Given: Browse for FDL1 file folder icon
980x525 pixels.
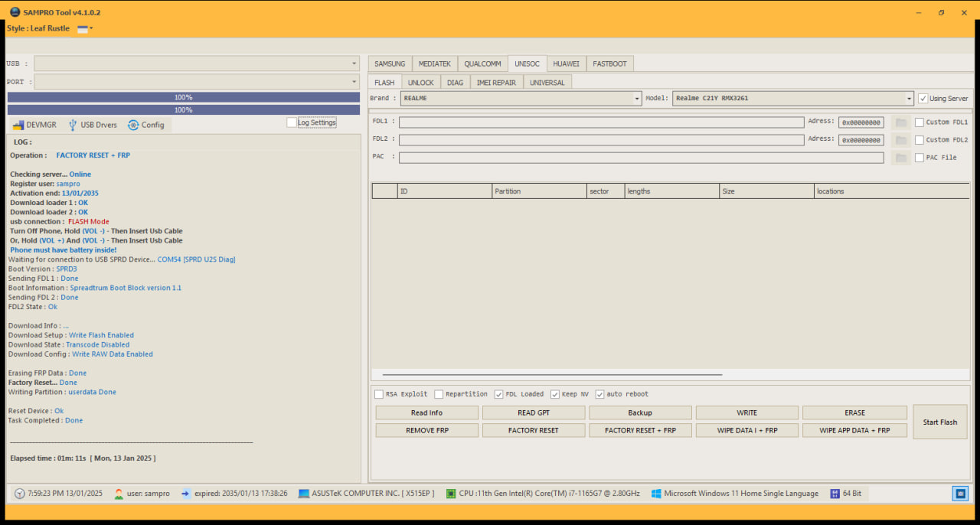Looking at the screenshot, I should tap(901, 122).
